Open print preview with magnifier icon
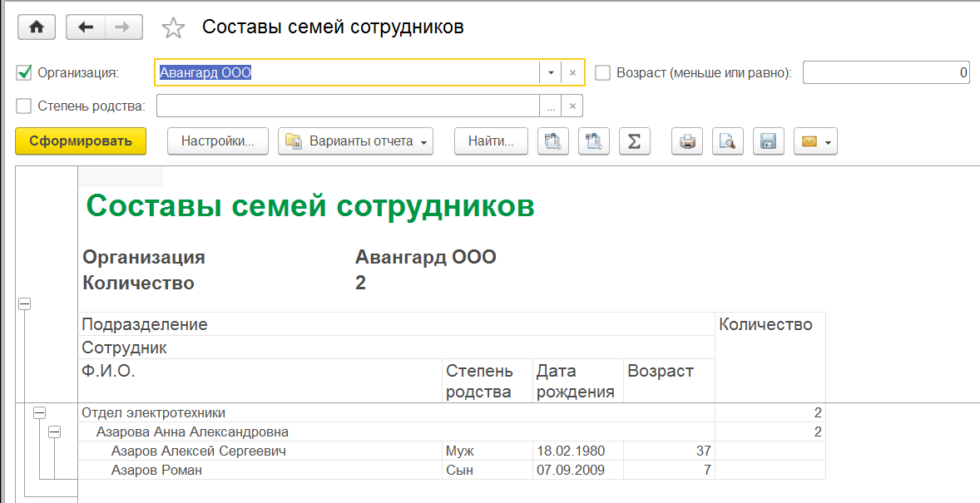 (x=728, y=141)
